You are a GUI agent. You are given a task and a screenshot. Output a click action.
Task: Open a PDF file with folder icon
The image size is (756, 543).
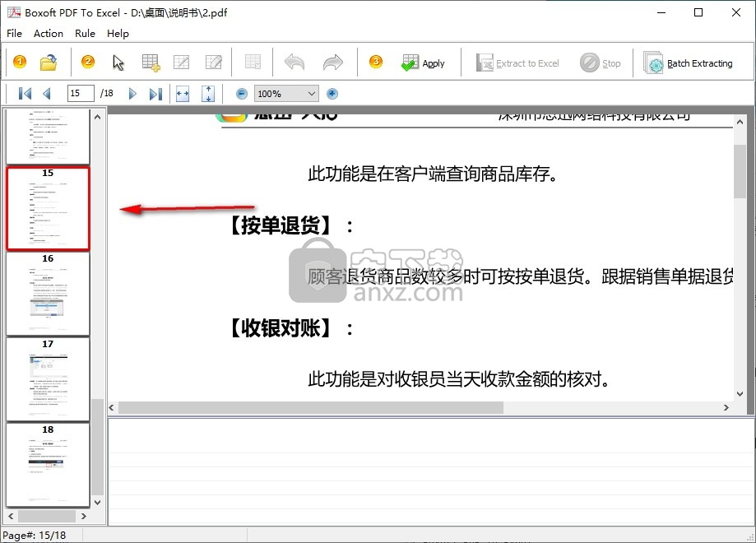(49, 63)
